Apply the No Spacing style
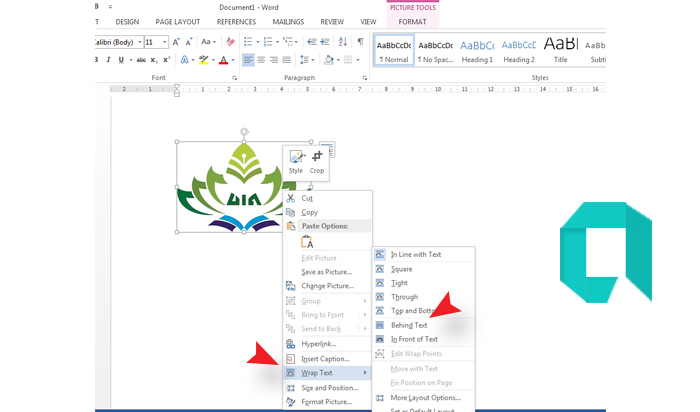Viewport: 700px width, 412px height. click(435, 51)
